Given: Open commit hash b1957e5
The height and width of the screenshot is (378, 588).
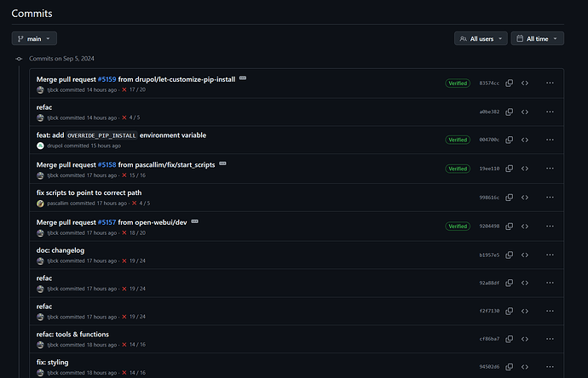Looking at the screenshot, I should pos(489,255).
